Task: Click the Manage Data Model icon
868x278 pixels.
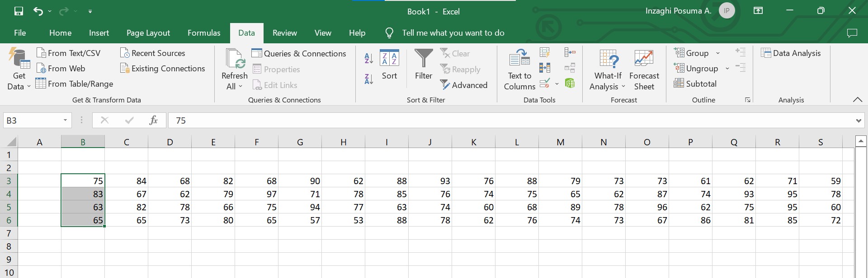Action: click(570, 83)
